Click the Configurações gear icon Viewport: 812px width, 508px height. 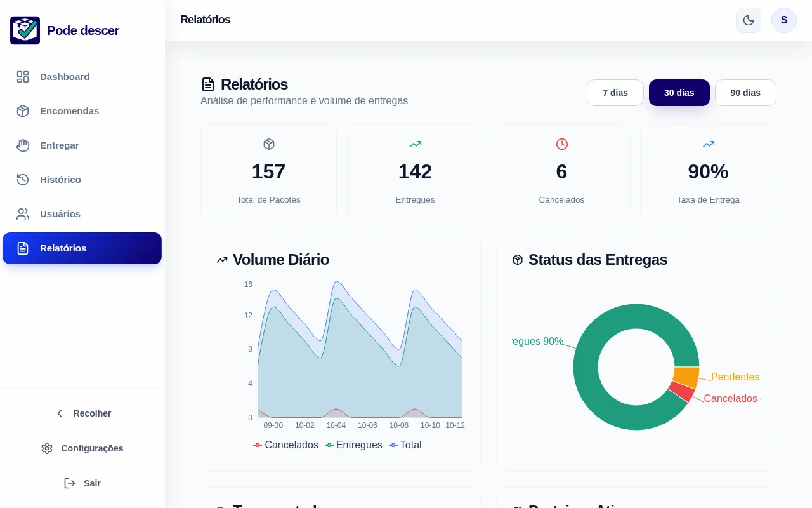47,448
